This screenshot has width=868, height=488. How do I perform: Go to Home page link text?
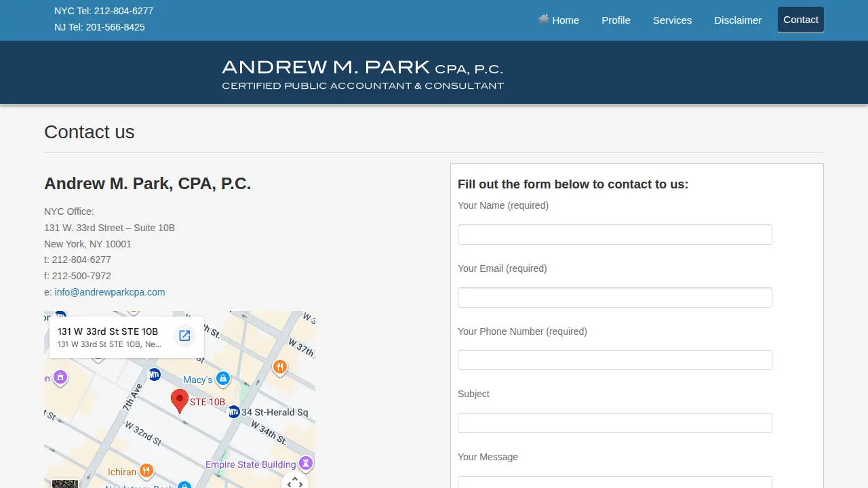tap(566, 20)
